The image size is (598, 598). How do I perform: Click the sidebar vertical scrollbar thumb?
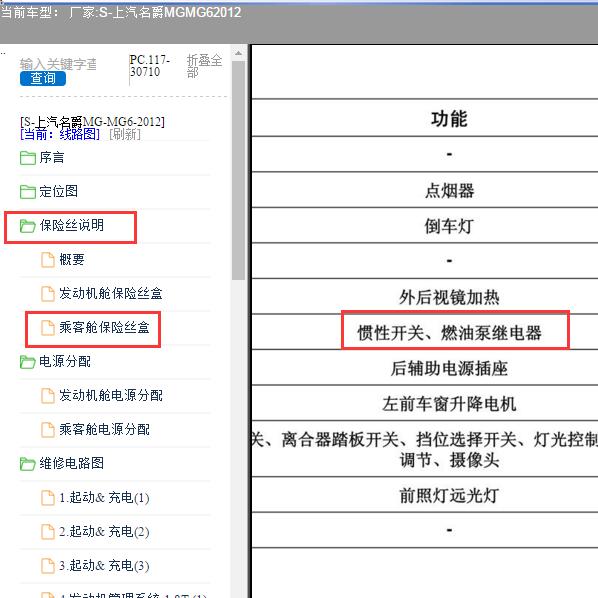tap(238, 170)
